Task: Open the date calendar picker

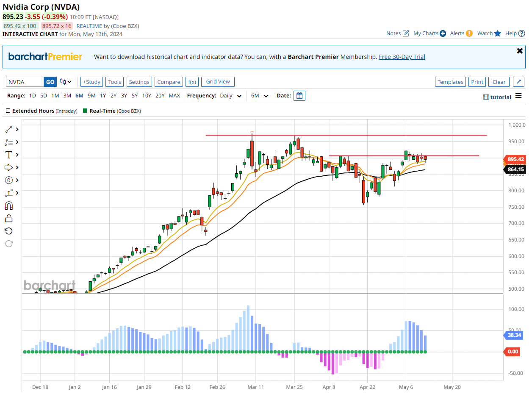Action: pyautogui.click(x=299, y=96)
